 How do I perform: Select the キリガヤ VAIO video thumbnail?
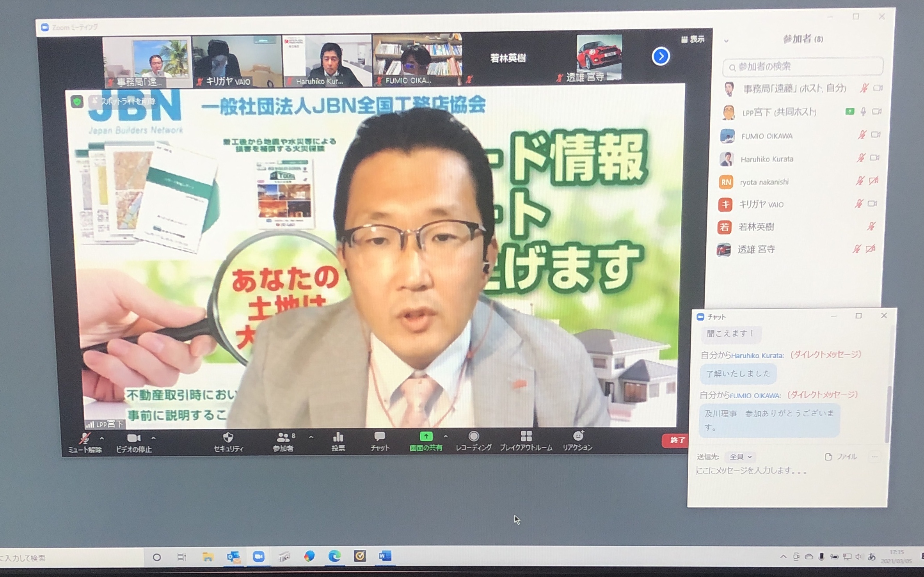point(237,62)
